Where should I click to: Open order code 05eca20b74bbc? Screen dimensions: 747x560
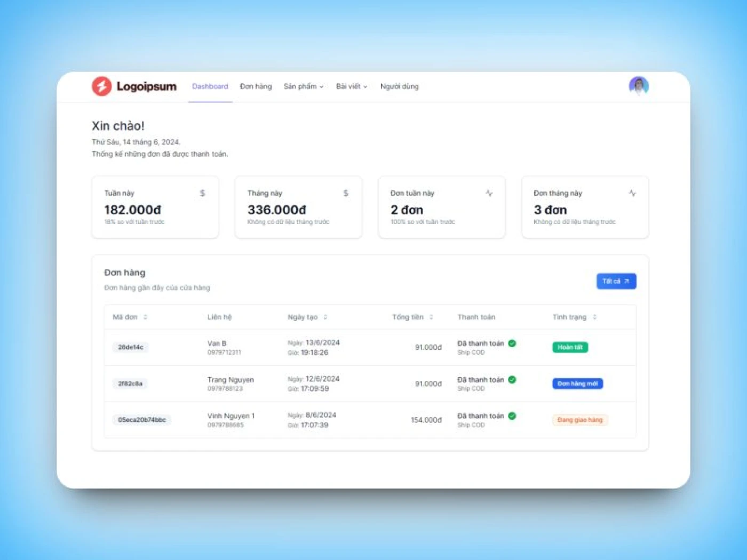pyautogui.click(x=142, y=420)
